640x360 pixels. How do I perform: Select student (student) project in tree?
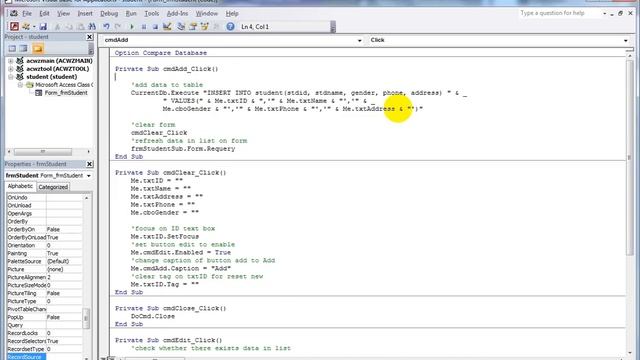point(51,77)
